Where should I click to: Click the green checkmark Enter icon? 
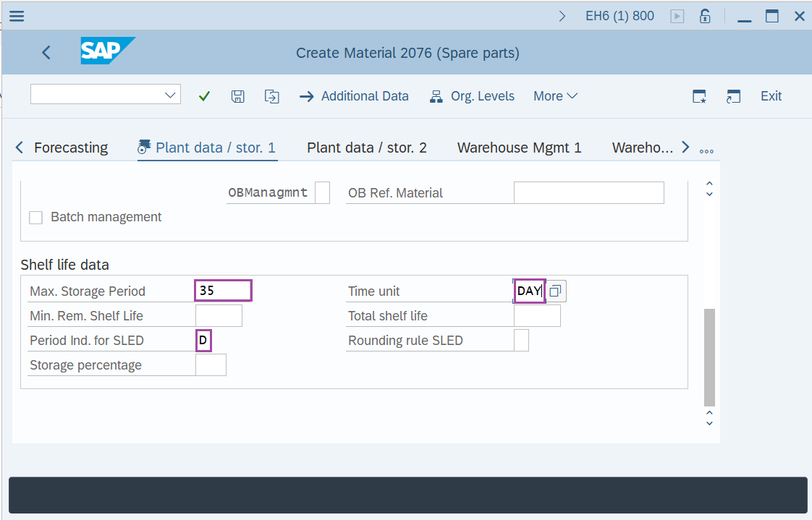204,96
